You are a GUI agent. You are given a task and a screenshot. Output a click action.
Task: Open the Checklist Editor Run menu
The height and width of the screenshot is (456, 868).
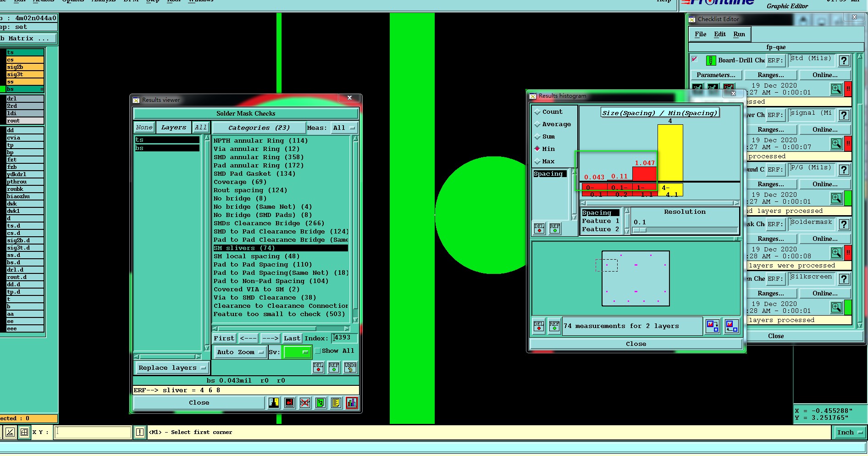(739, 34)
